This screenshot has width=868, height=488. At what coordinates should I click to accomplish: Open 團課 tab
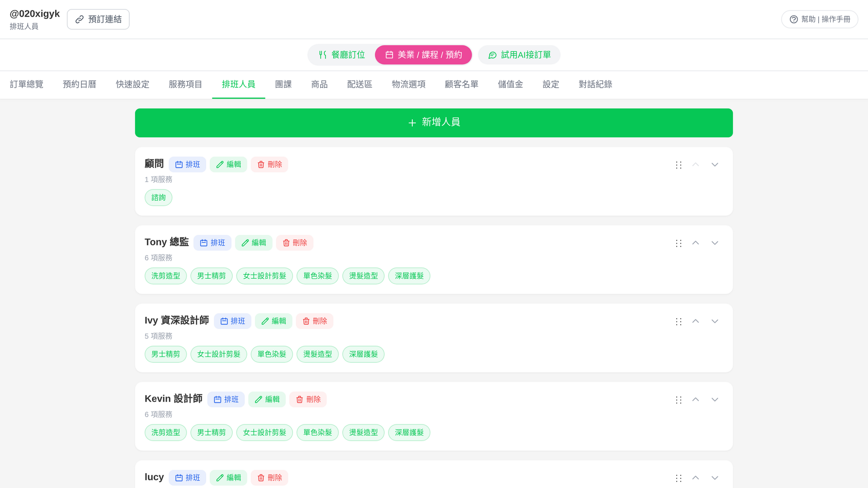pyautogui.click(x=283, y=84)
